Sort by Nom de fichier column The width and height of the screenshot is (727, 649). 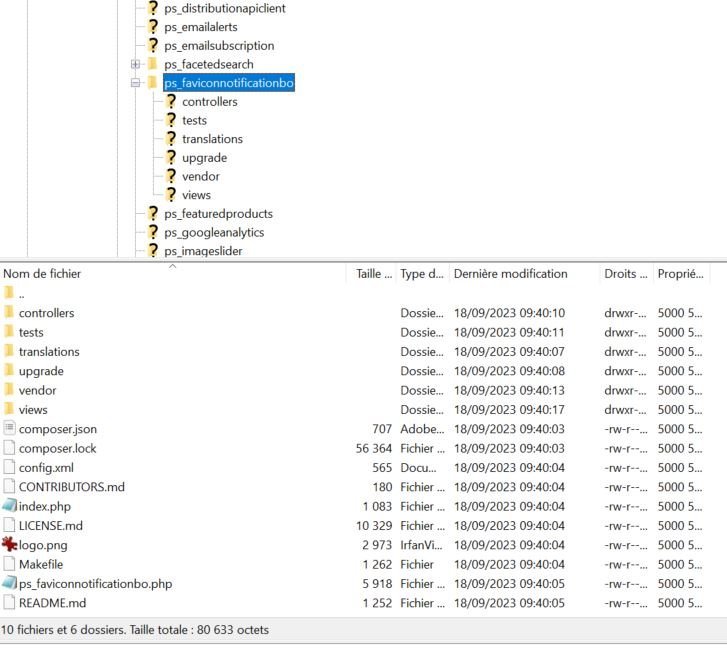pos(42,274)
